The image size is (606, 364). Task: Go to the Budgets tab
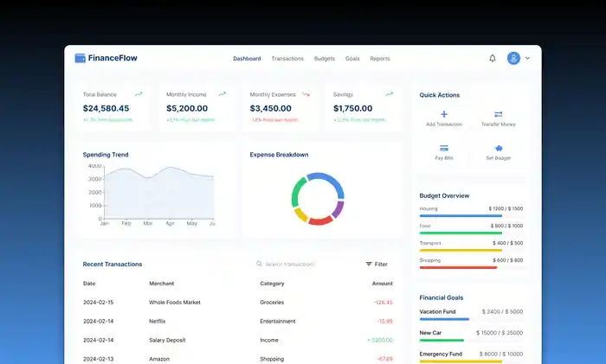(x=325, y=59)
